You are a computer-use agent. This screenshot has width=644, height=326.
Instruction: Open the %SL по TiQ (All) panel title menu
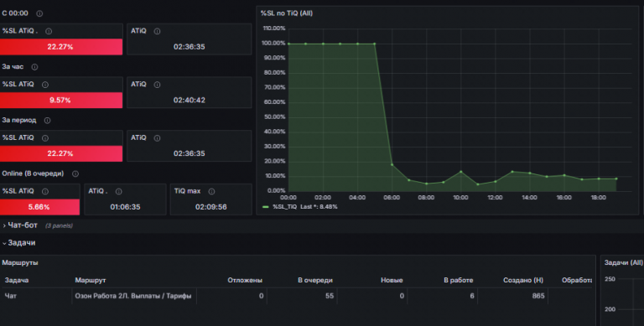pyautogui.click(x=286, y=13)
